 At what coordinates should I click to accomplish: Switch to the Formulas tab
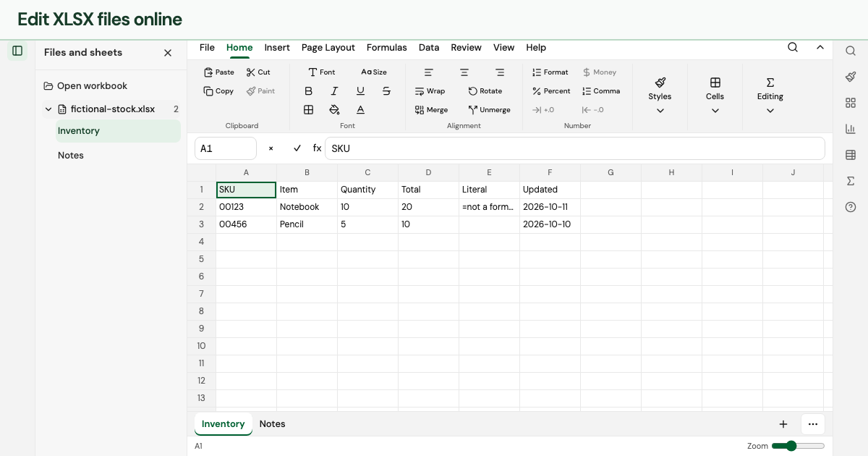pyautogui.click(x=387, y=48)
